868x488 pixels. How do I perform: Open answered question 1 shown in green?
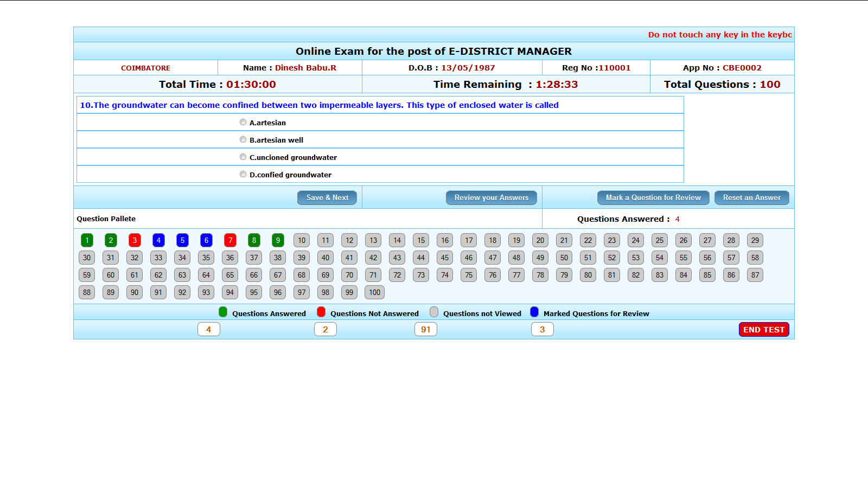tap(87, 240)
